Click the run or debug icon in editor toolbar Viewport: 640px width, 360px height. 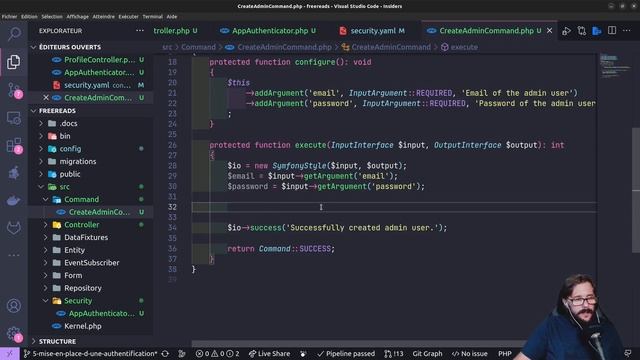(567, 31)
